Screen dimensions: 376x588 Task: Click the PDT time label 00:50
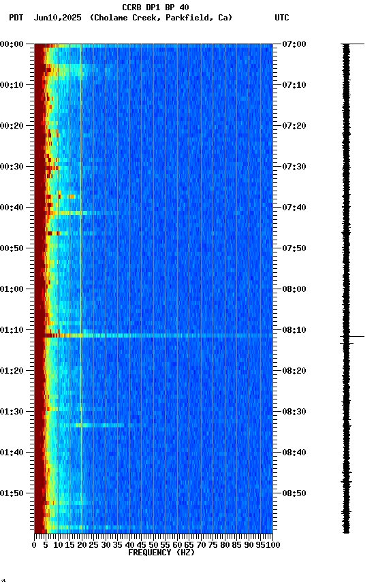click(12, 248)
